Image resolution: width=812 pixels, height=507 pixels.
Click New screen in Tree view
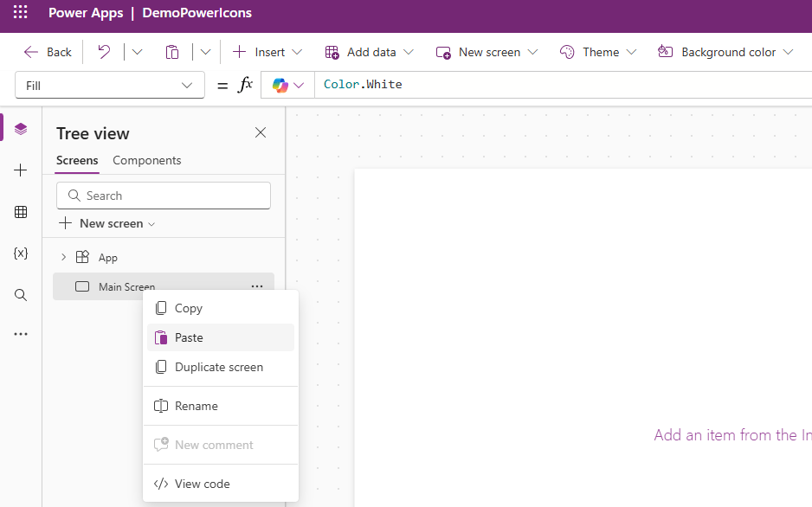[107, 223]
